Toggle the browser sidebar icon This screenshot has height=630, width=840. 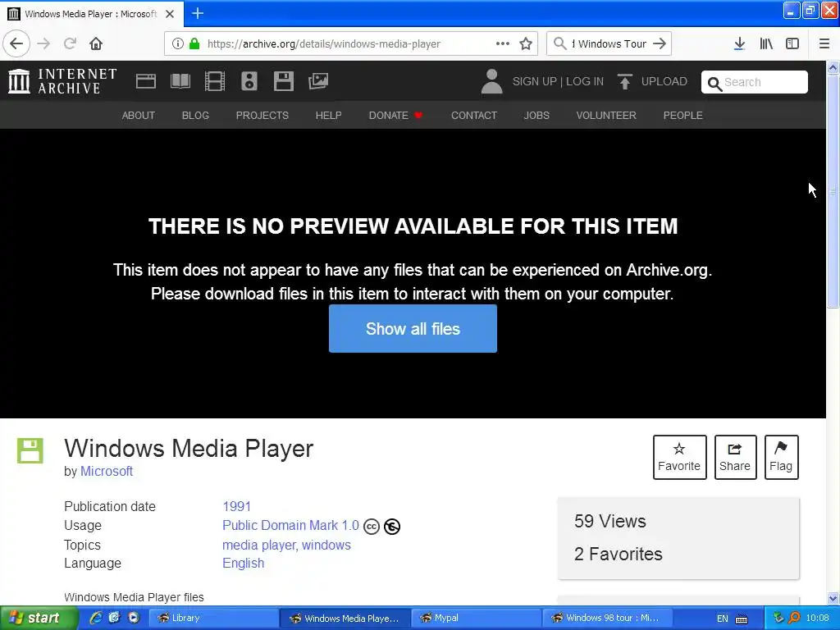coord(792,44)
